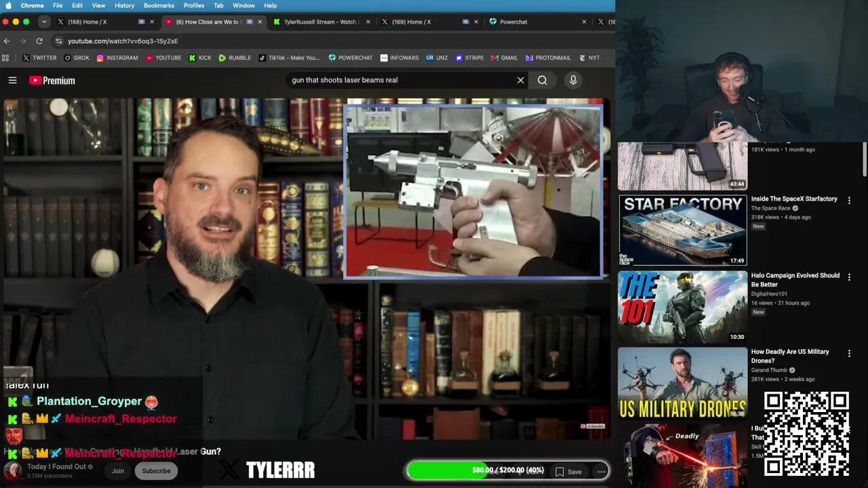
Task: Click the main YouTube video player
Action: pyautogui.click(x=307, y=268)
